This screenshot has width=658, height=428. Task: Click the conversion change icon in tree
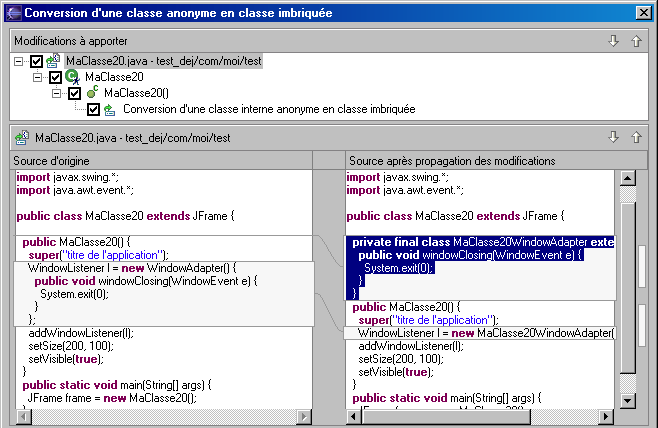coord(110,109)
